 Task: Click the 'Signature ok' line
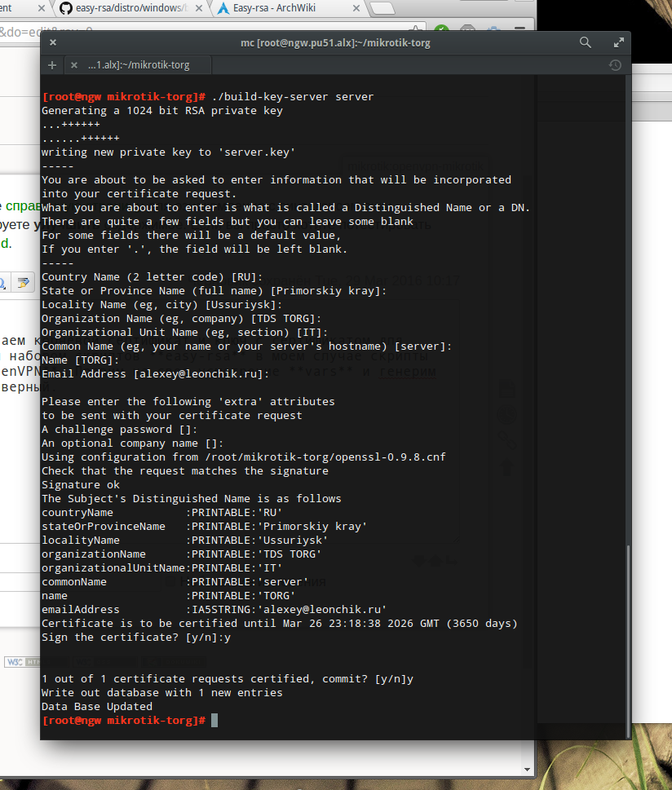pos(81,485)
